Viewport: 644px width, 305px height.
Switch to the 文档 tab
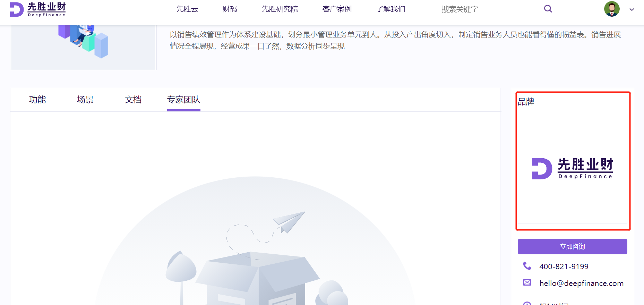point(133,100)
